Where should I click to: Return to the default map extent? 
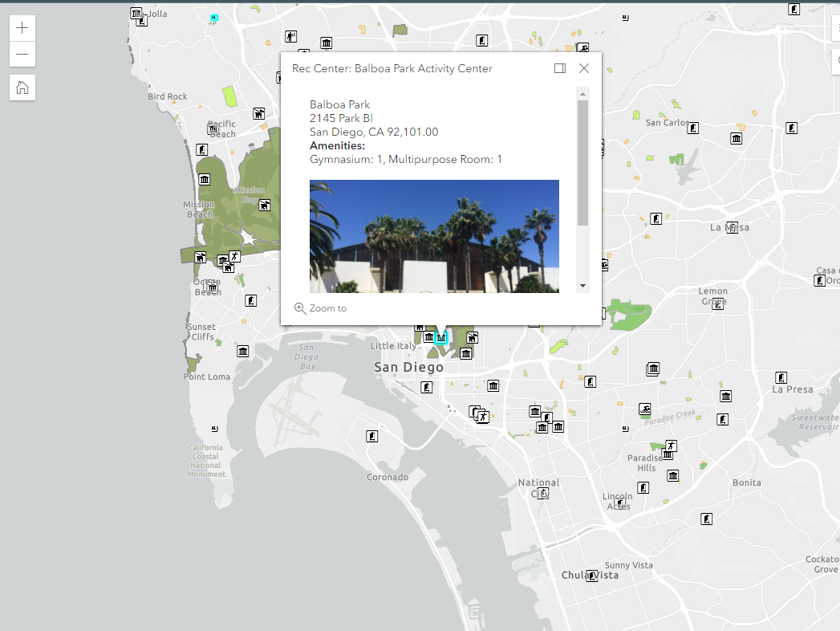[x=22, y=88]
